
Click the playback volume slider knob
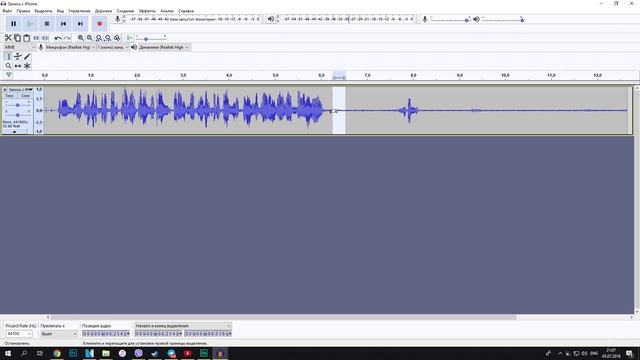coord(522,20)
